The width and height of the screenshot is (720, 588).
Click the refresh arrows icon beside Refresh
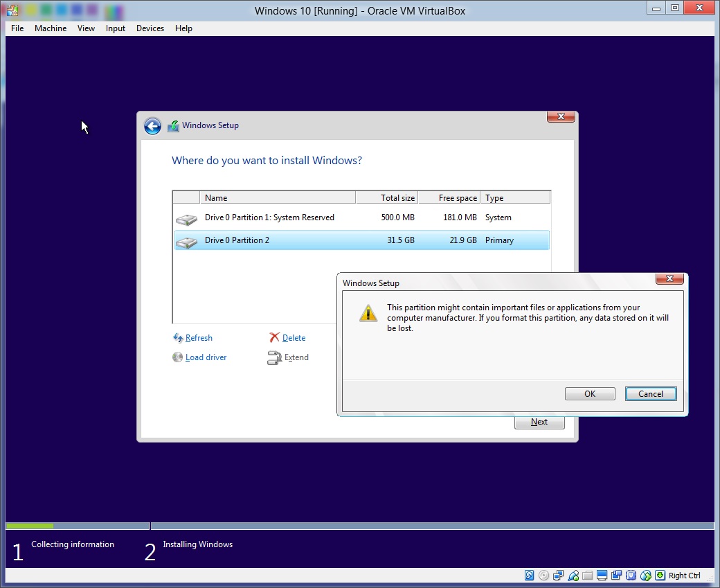[178, 338]
